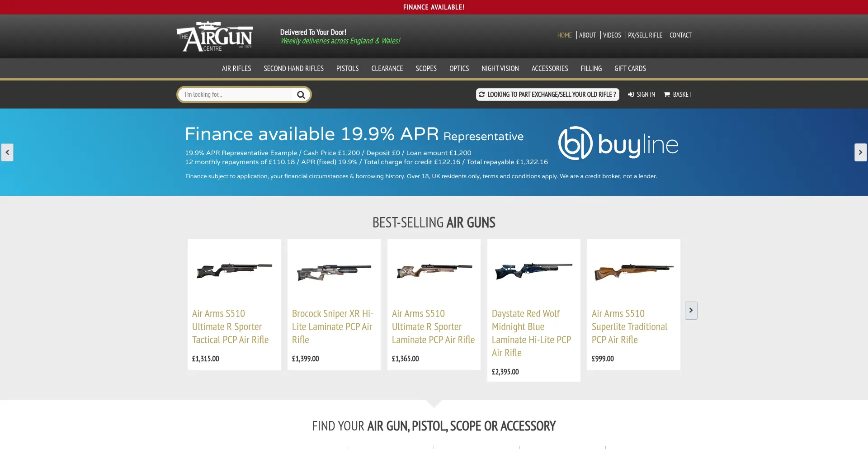The image size is (868, 449).
Task: Open Air Arms S510 Ultimate R Sporter Tactical image
Action: tap(234, 271)
